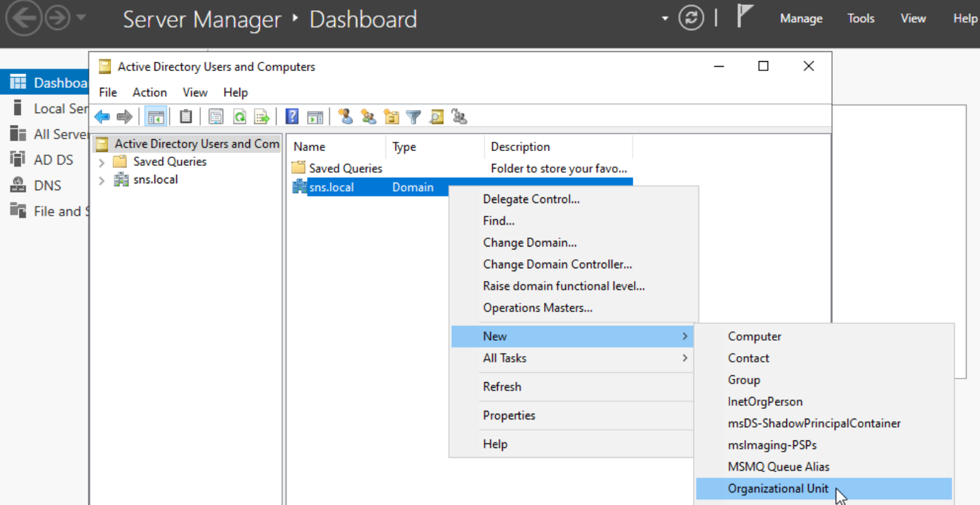The image size is (980, 505).
Task: Open the navigation history dropdown arrow beside Forward
Action: pyautogui.click(x=82, y=19)
